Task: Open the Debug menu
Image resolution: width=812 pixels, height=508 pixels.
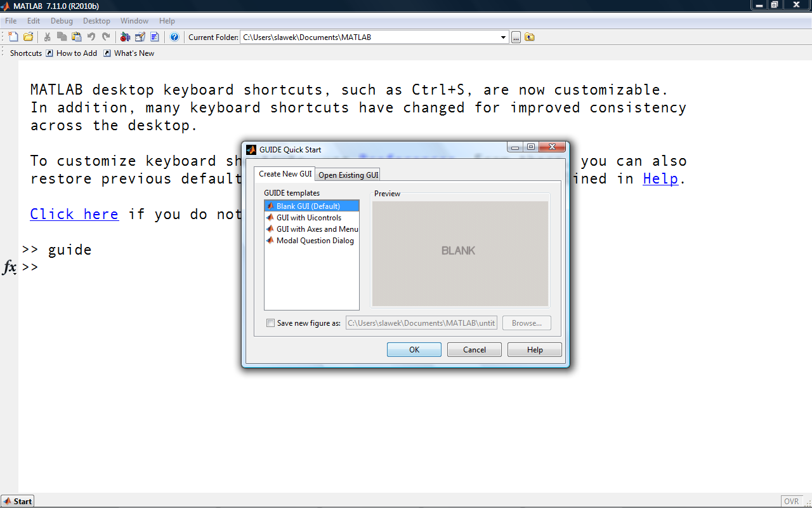Action: coord(62,21)
